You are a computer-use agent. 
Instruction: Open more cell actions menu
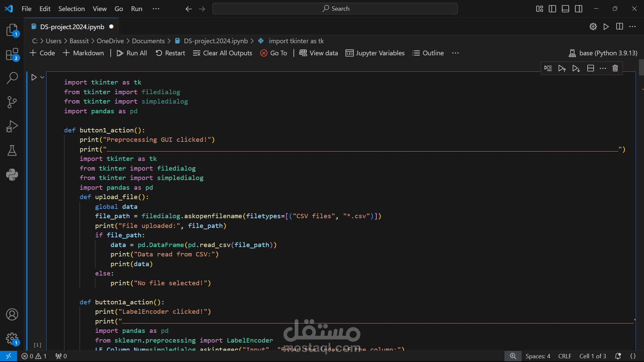click(x=603, y=68)
